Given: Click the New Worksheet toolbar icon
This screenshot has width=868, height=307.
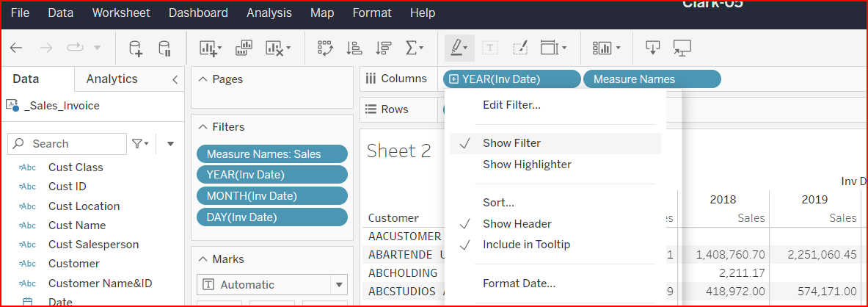Looking at the screenshot, I should pyautogui.click(x=210, y=48).
